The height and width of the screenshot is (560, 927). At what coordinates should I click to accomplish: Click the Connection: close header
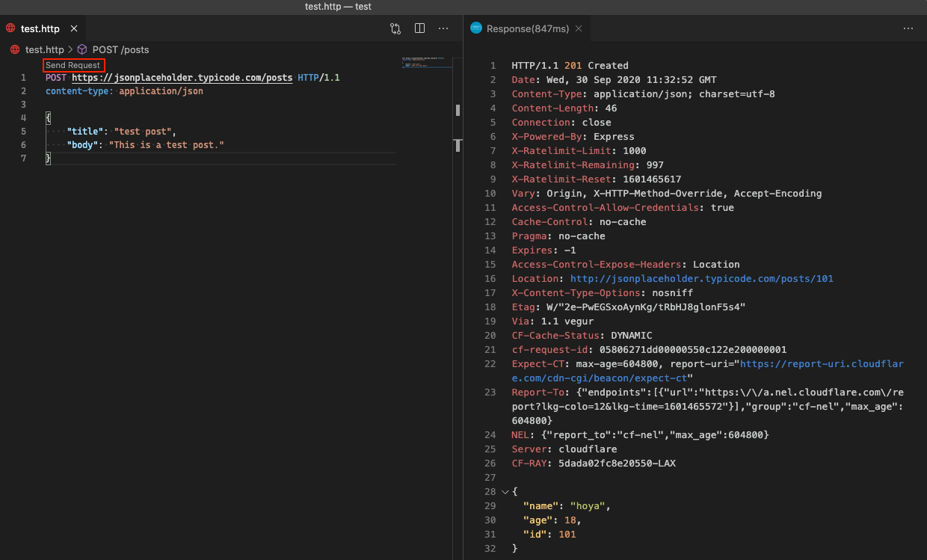click(561, 122)
